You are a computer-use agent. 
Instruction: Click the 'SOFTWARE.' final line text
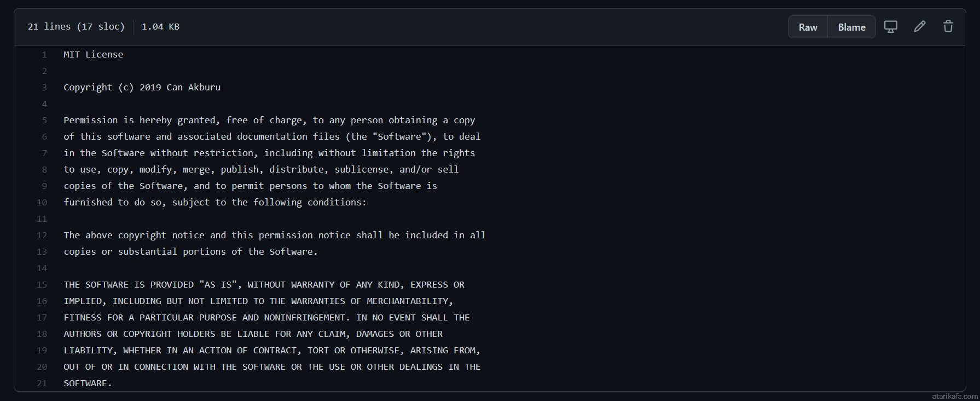88,383
